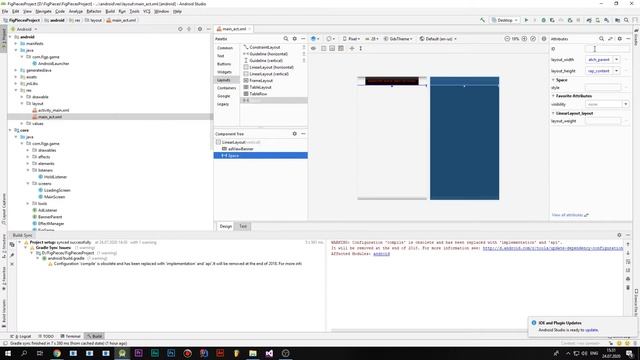Open orientation dropdown in design toolbar
The height and width of the screenshot is (360, 640).
click(x=330, y=39)
